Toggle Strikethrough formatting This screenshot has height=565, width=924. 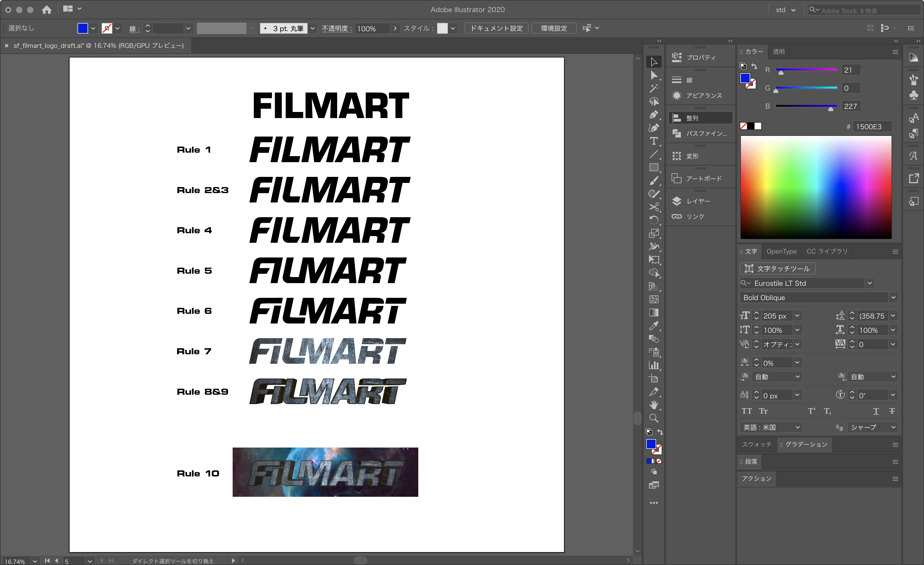click(x=892, y=411)
